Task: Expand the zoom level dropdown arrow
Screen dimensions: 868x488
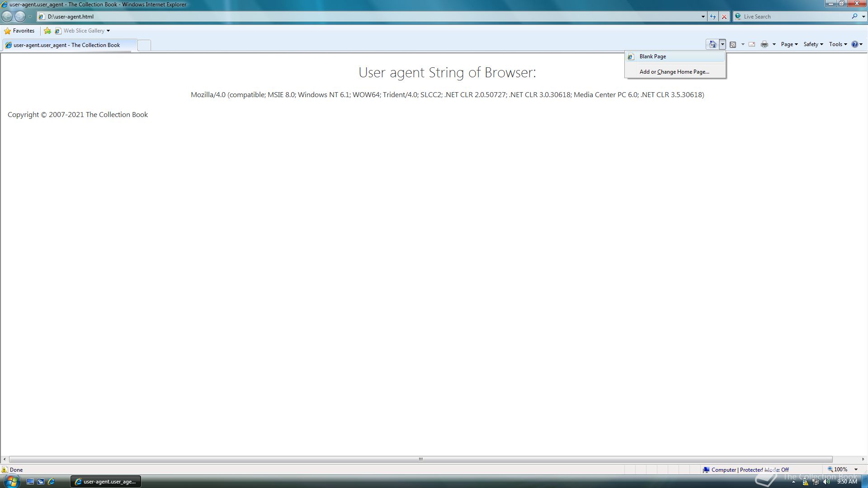Action: point(856,469)
